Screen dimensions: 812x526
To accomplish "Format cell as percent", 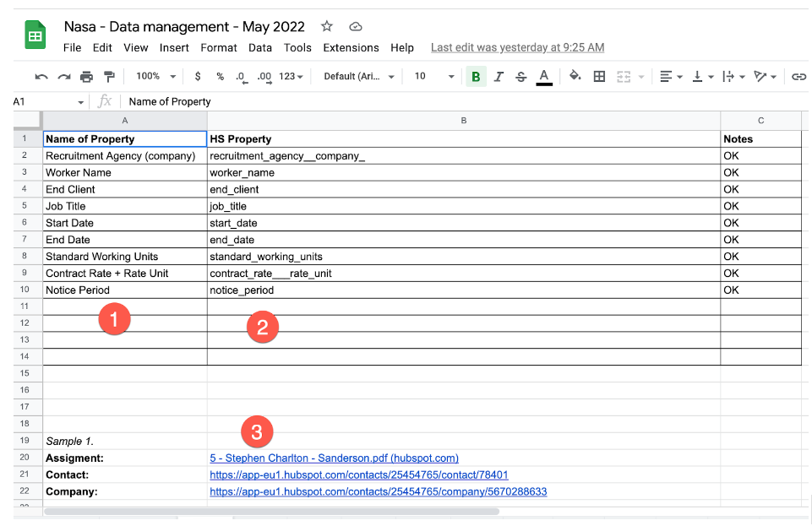I will [220, 77].
